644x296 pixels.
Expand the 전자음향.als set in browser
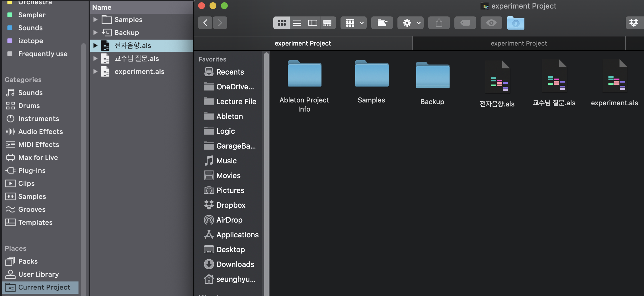click(95, 46)
